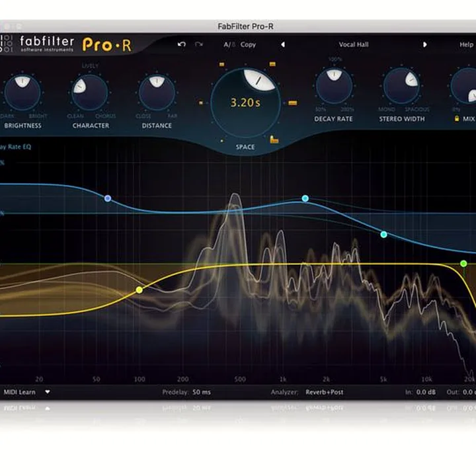Select the small room icon left of the Space knob
Viewport: 476px width, 476px height.
201,103
